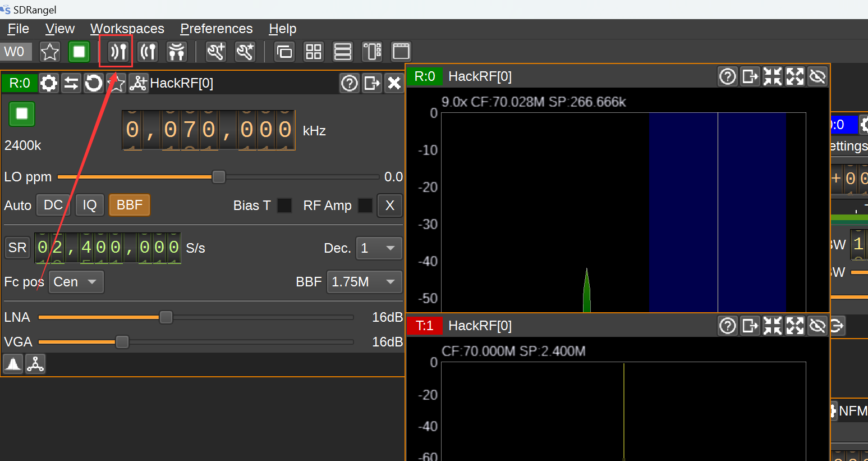The image size is (868, 461).
Task: Open the File menu
Action: tap(18, 29)
